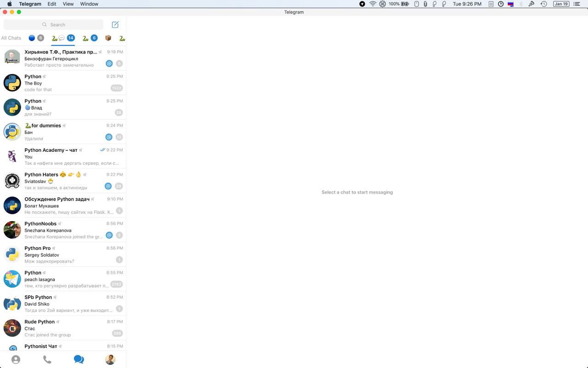Click the 2762 unread badge on the Python chat

[x=117, y=284]
